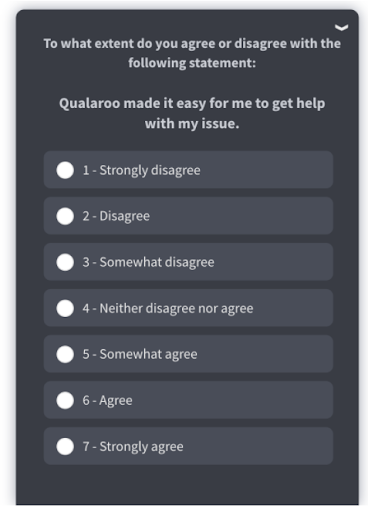368x512 pixels.
Task: Mark the Neither disagree nor agree radio
Action: (65, 308)
